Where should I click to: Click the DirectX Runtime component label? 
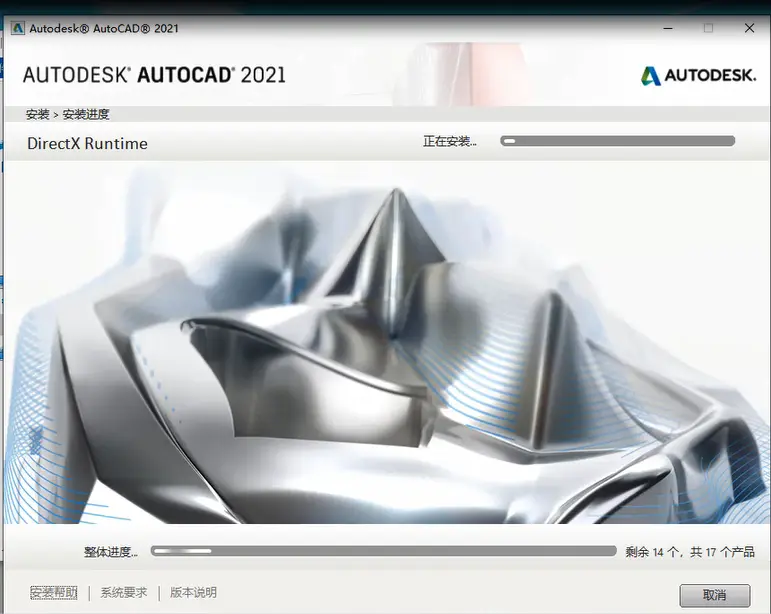click(x=87, y=144)
